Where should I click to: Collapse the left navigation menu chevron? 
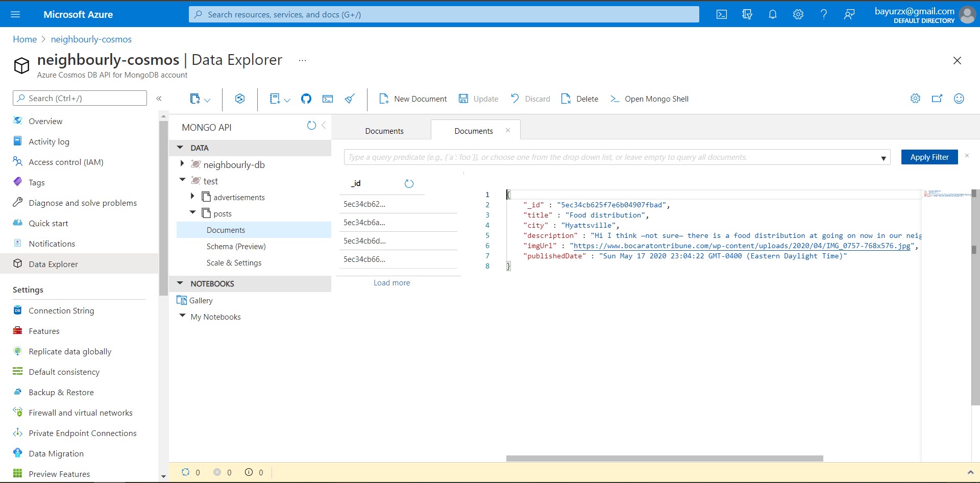[159, 98]
